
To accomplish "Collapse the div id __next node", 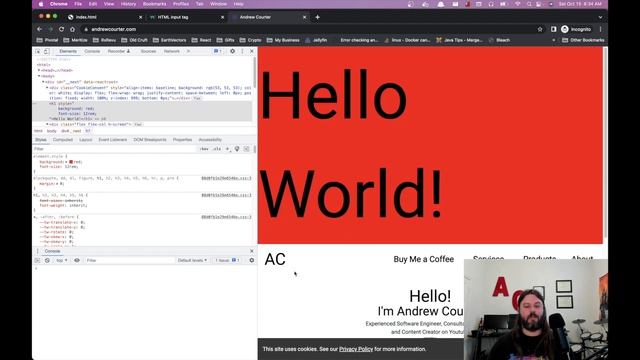I will [x=43, y=82].
